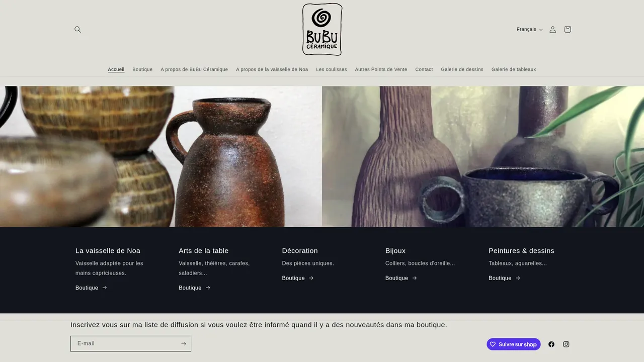Screen dimensions: 644x362
Task: Go to the Accueil menu item
Action: [116, 69]
